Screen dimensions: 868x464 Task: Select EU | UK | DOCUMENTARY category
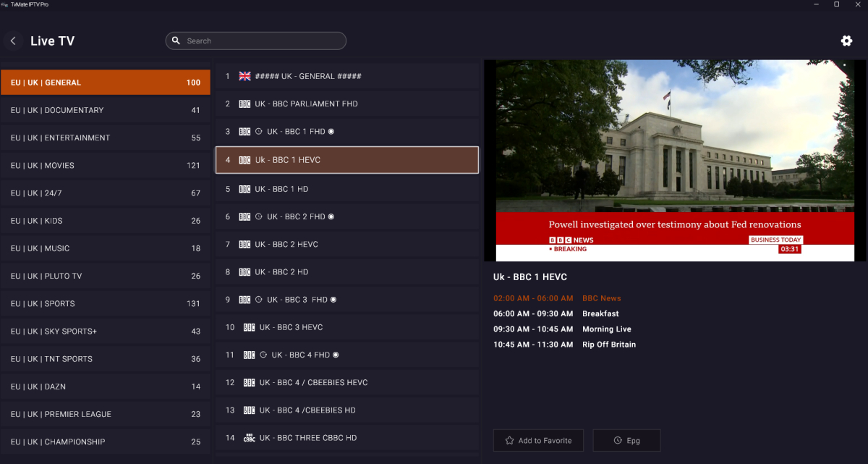coord(106,111)
